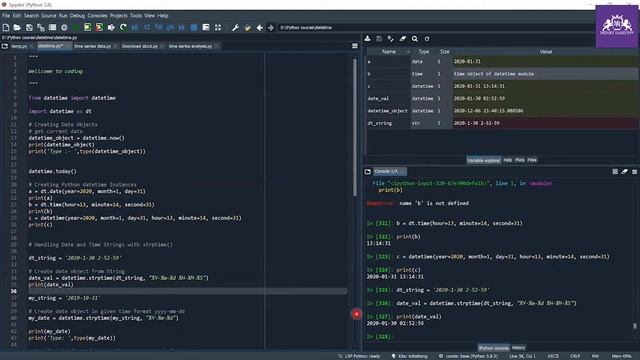Open the Source menu
640x360 pixels.
pyautogui.click(x=48, y=16)
